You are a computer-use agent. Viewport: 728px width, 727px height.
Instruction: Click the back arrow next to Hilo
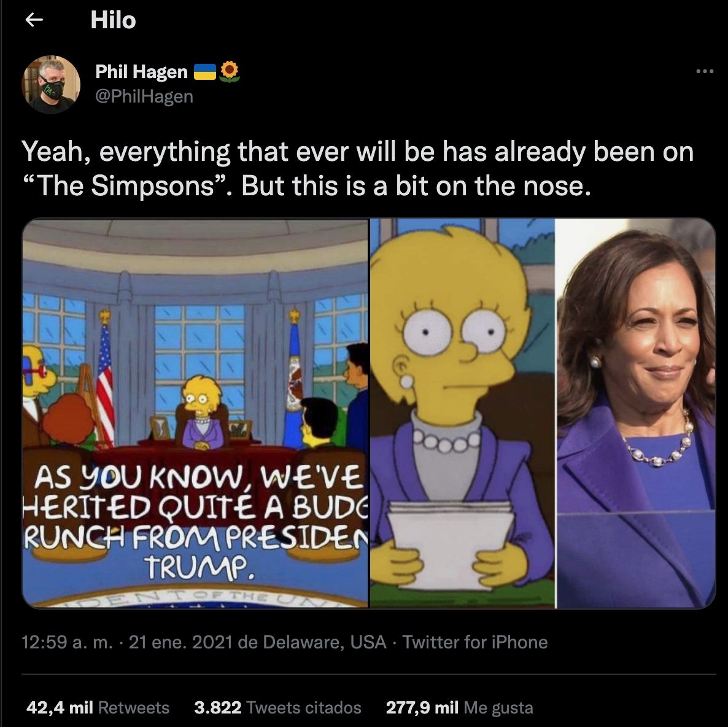click(x=34, y=20)
